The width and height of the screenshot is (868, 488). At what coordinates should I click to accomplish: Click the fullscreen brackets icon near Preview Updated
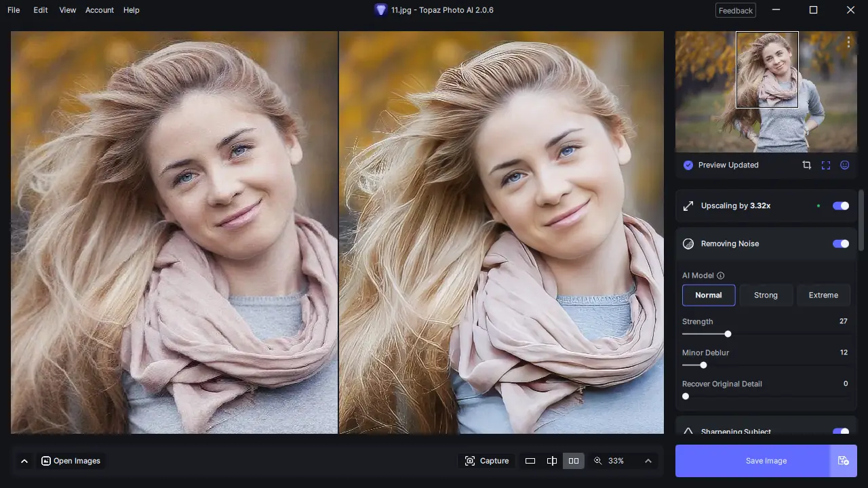click(825, 165)
